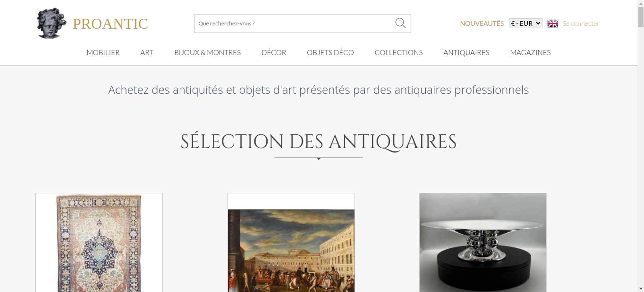Open the MOBILIER menu
This screenshot has height=292, width=644.
[103, 52]
